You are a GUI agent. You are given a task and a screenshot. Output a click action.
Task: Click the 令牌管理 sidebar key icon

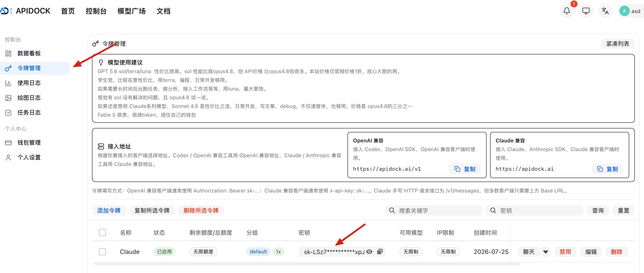[x=8, y=68]
